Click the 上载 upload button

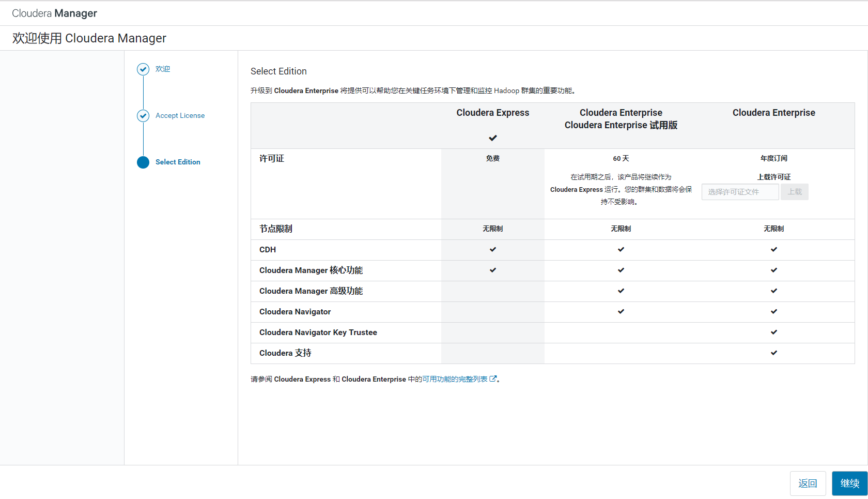(x=795, y=192)
